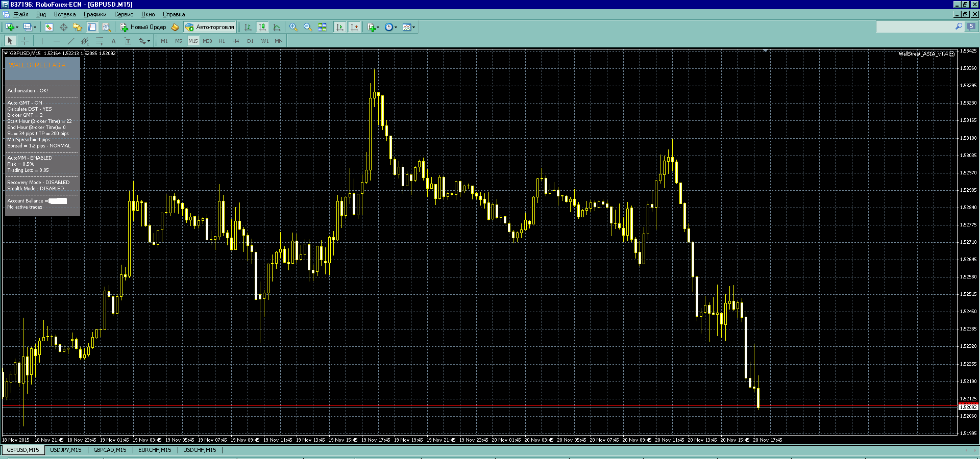This screenshot has height=459, width=980.
Task: Open Market Watch window icon
Action: coord(49,27)
